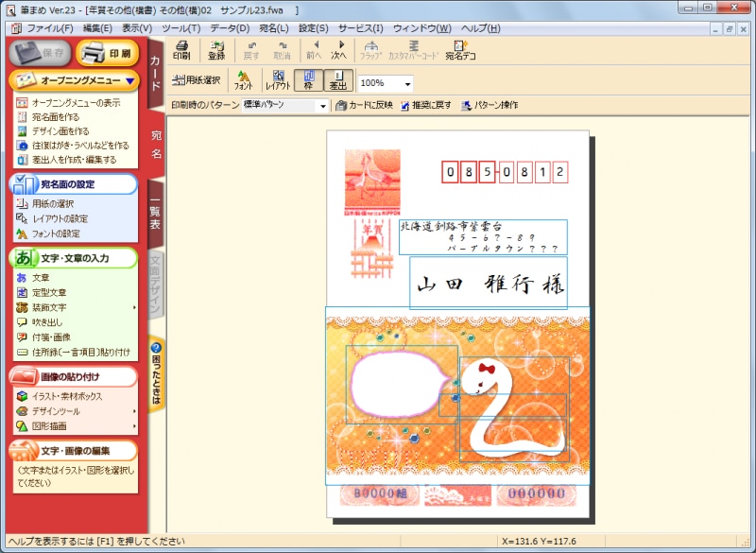756x553 pixels.
Task: Click 用紙選択 paper selection icon
Action: pyautogui.click(x=197, y=80)
